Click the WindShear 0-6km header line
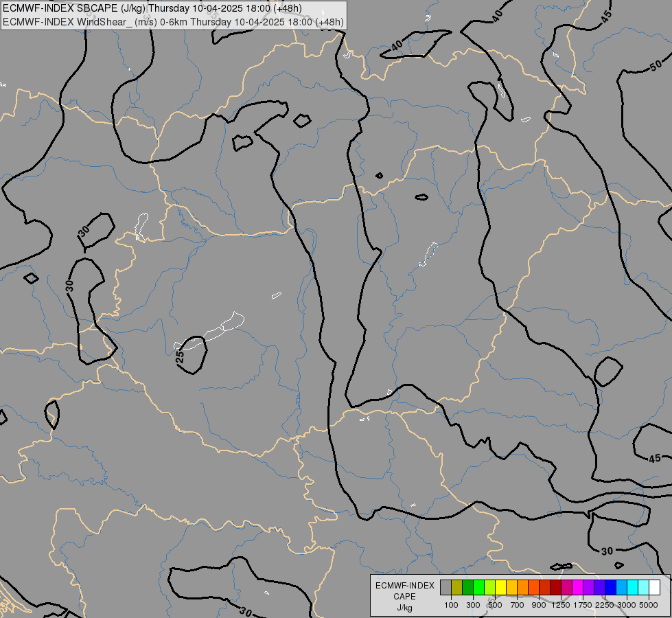The height and width of the screenshot is (618, 672). pyautogui.click(x=173, y=22)
